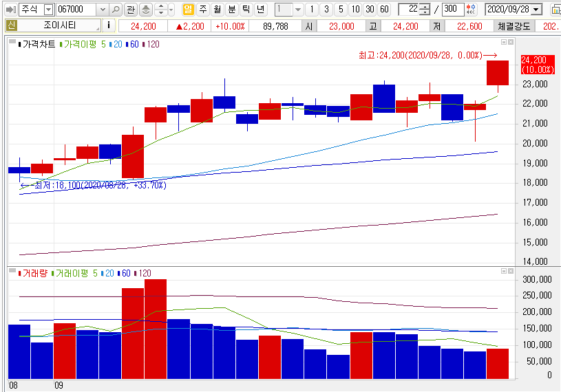Image resolution: width=561 pixels, height=392 pixels.
Task: Click the 관 watchlist button
Action: [x=131, y=10]
